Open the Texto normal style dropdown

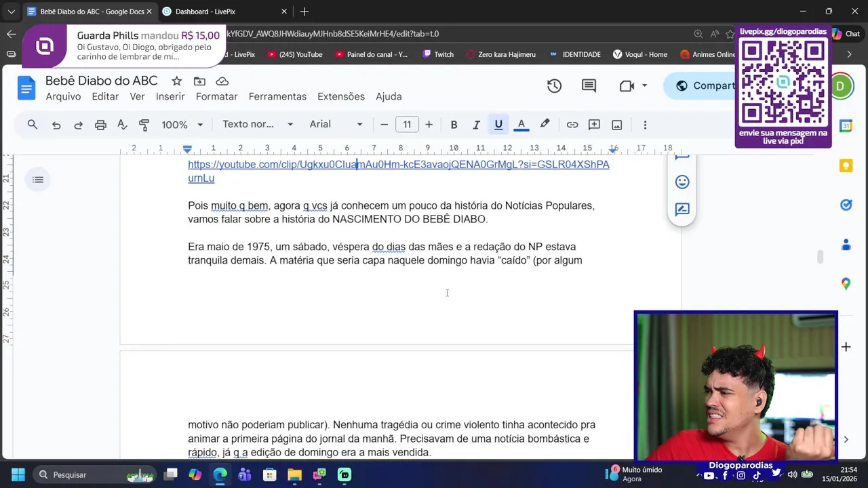point(258,125)
